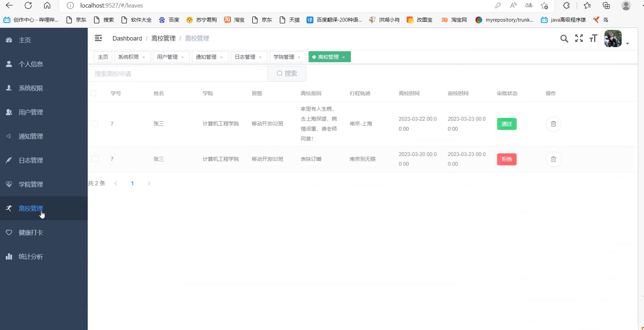Image resolution: width=644 pixels, height=330 pixels.
Task: Open 日志管理 in the sidebar
Action: tap(44, 160)
